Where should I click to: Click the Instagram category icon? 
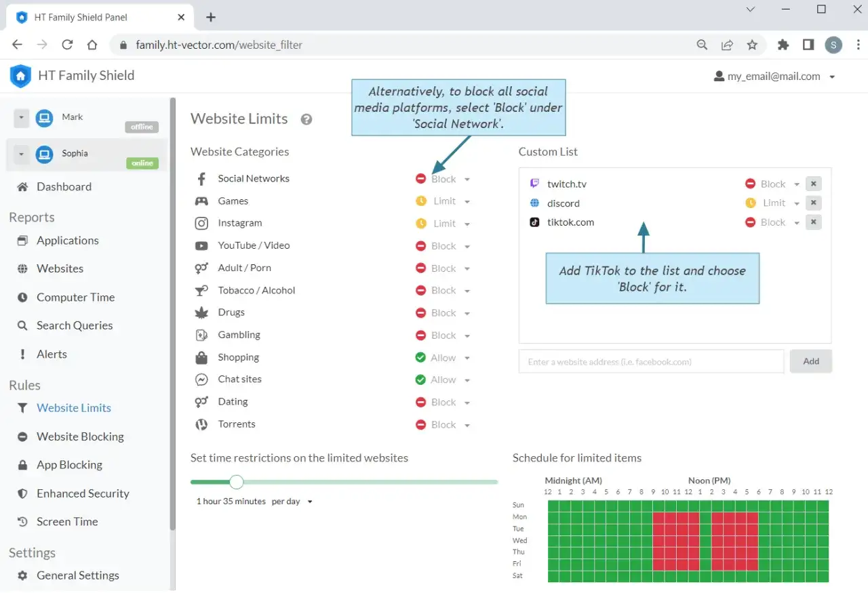[x=201, y=223]
